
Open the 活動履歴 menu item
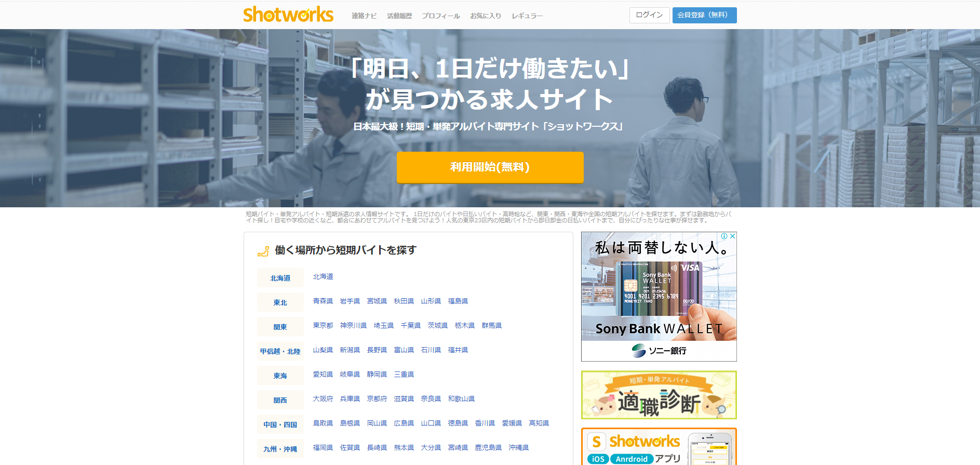click(399, 16)
